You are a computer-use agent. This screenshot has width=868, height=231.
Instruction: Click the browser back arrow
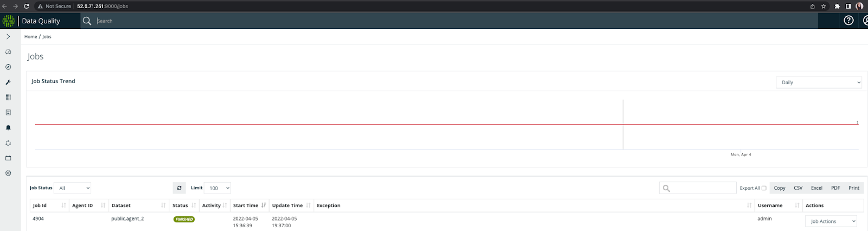click(4, 6)
